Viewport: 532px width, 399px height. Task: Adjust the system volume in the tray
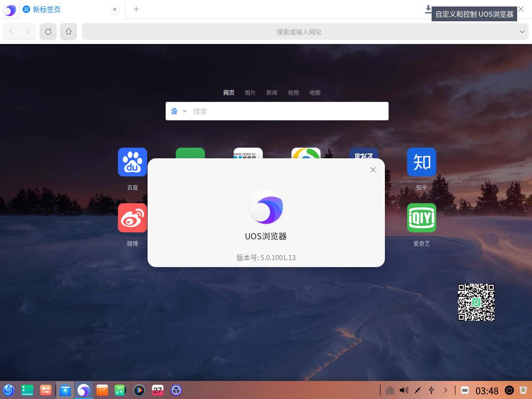click(403, 390)
